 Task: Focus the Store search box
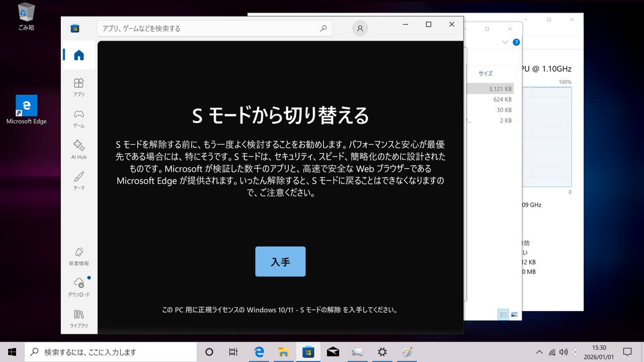pos(215,29)
